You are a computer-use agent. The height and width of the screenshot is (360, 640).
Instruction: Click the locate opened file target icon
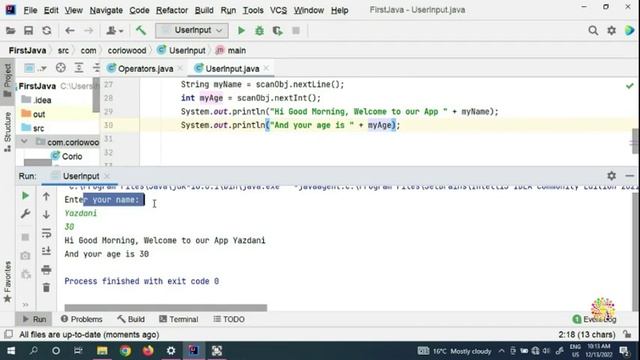coord(60,68)
